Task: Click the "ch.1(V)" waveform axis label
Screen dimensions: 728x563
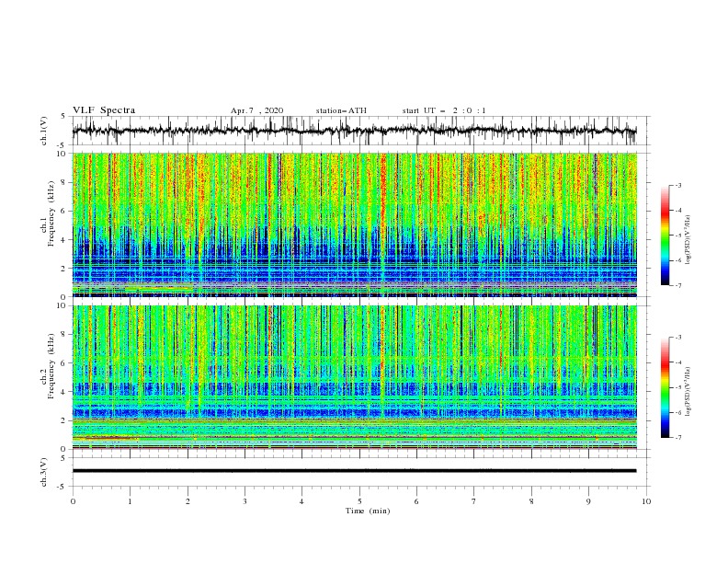Action: pyautogui.click(x=44, y=131)
